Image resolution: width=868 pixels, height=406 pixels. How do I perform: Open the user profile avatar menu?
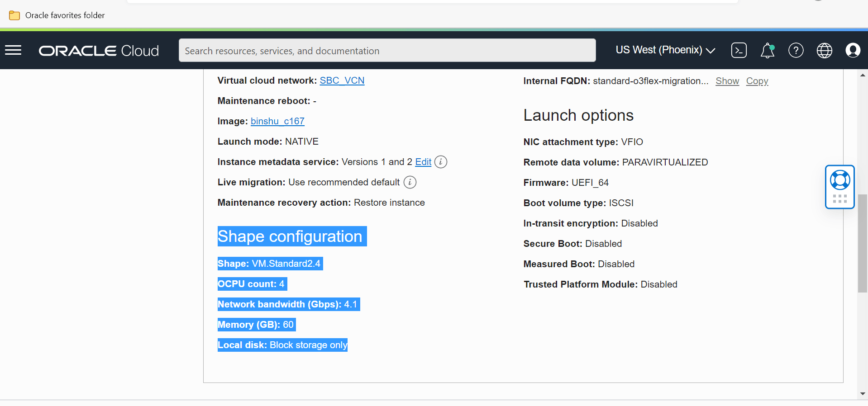pyautogui.click(x=853, y=50)
